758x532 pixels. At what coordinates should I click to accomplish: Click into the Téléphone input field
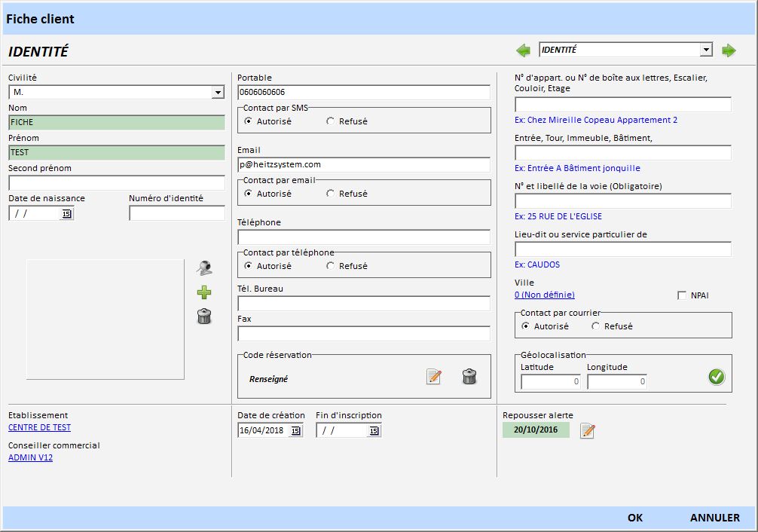point(363,237)
